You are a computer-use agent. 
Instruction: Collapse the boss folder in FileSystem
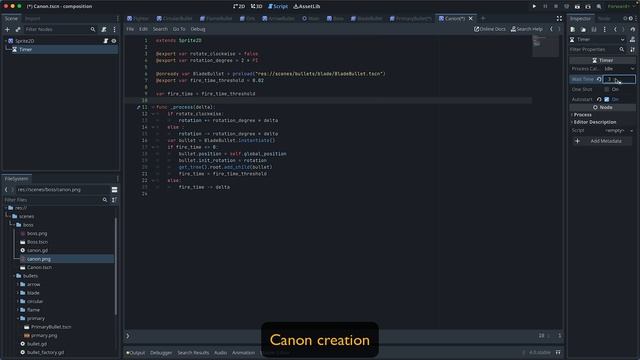click(x=13, y=225)
